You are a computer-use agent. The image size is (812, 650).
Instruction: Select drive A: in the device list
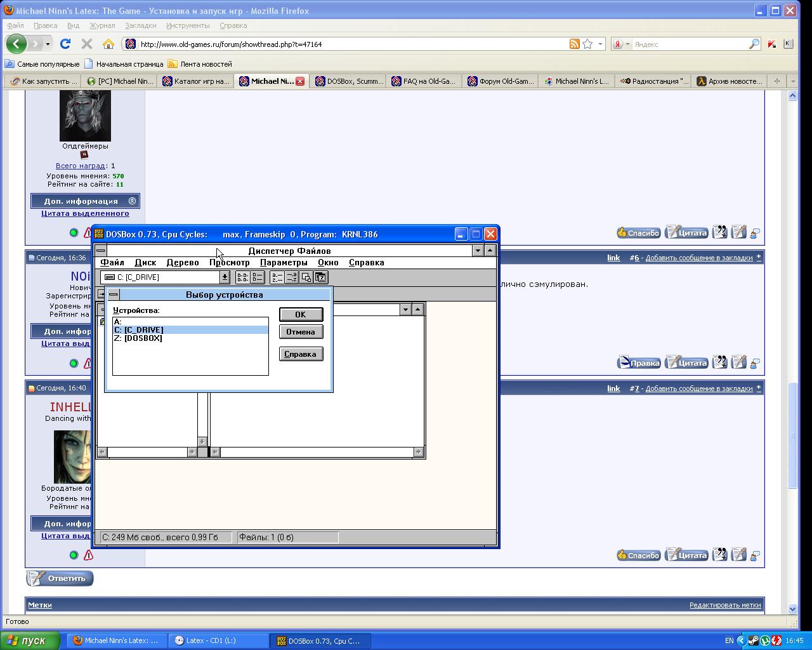pyautogui.click(x=190, y=322)
